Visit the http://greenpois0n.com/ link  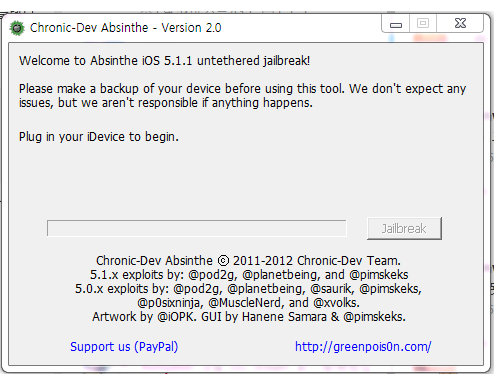click(363, 347)
